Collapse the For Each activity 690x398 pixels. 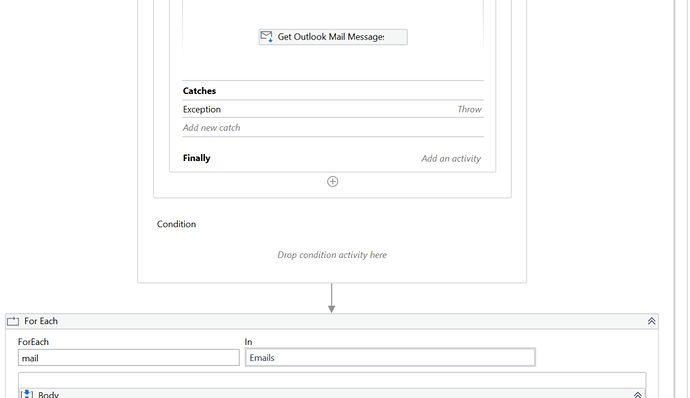pos(651,321)
